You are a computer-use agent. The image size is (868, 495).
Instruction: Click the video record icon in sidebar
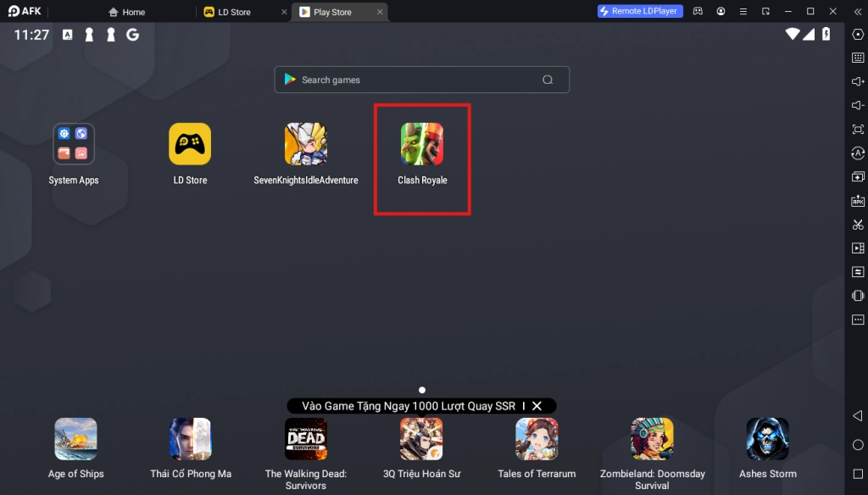(858, 248)
